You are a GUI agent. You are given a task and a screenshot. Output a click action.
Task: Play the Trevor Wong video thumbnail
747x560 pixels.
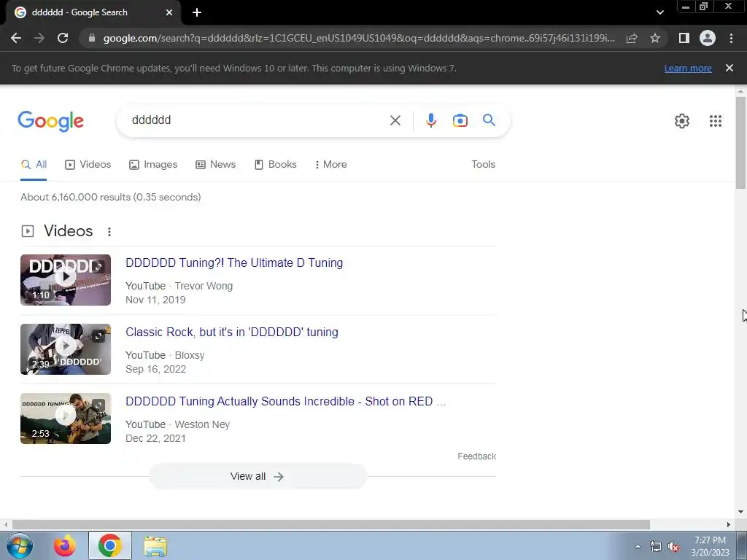point(66,280)
